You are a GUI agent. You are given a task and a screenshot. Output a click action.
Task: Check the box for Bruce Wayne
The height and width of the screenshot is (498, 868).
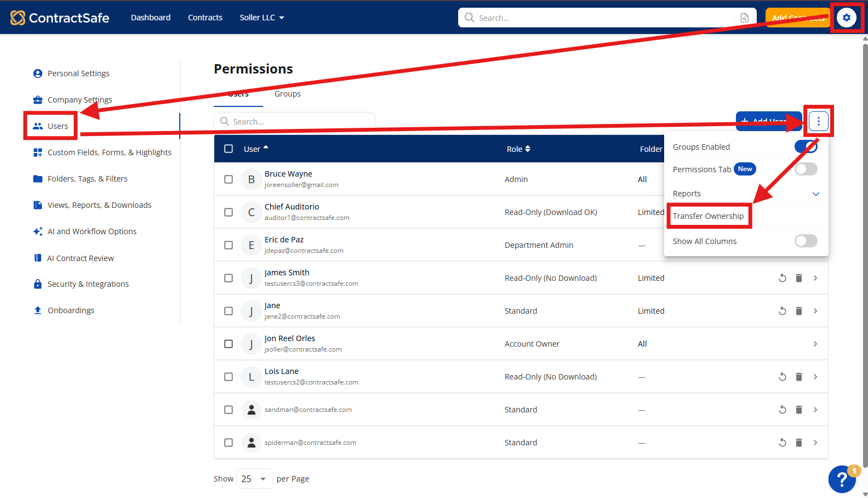(x=229, y=179)
